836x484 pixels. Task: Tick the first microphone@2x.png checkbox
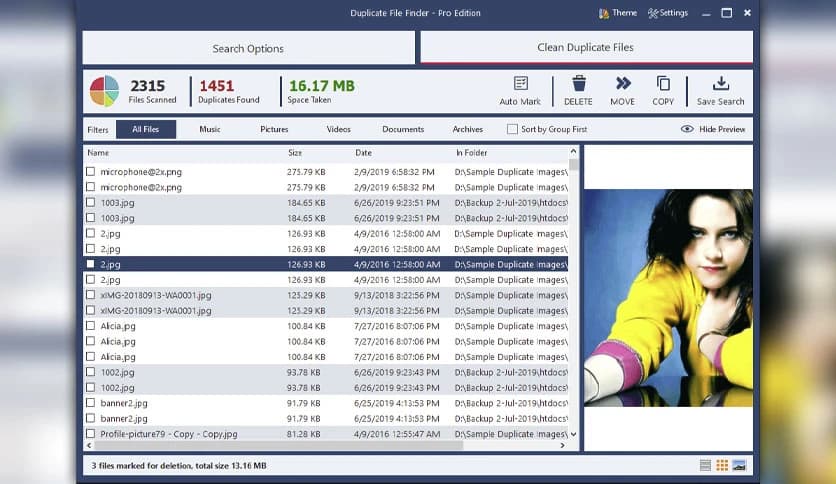click(x=91, y=172)
